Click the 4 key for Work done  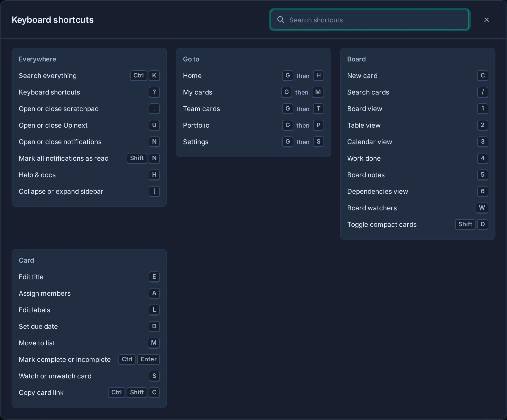tap(483, 158)
